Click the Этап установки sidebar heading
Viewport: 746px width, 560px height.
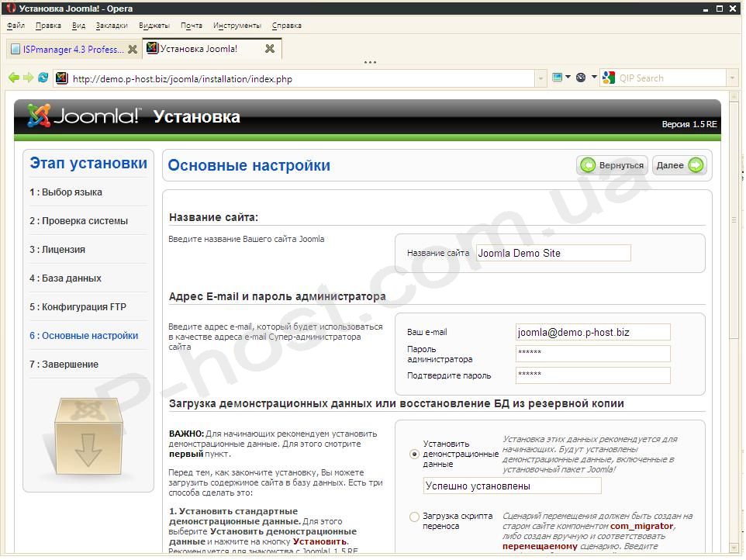pyautogui.click(x=88, y=163)
